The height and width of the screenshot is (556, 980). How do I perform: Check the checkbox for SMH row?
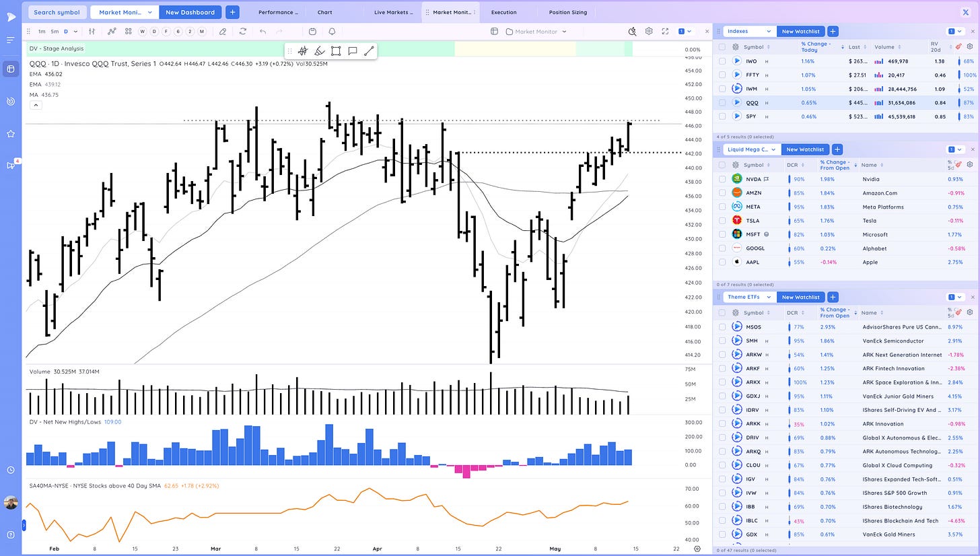coord(722,341)
